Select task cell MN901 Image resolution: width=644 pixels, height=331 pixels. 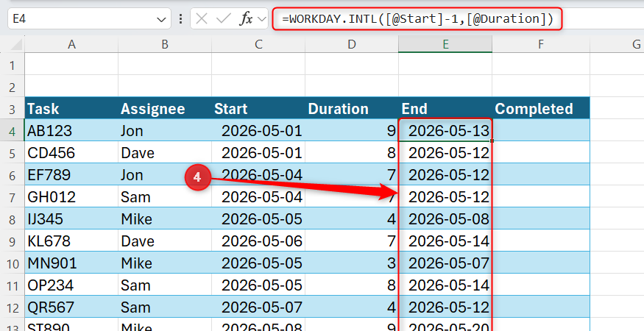click(71, 263)
